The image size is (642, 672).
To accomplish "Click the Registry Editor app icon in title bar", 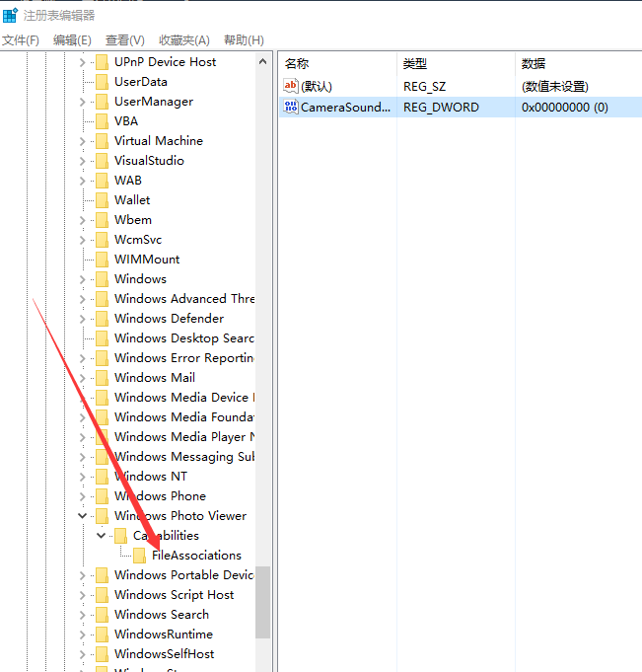I will (x=10, y=16).
